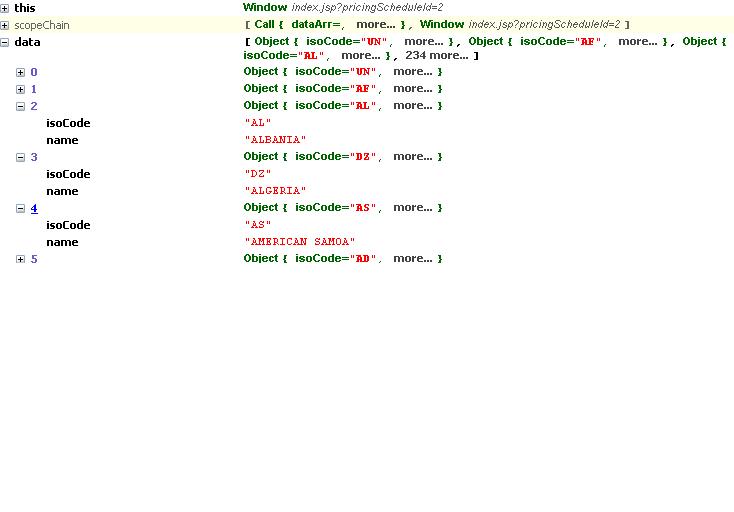Select the "AMERICAN SAMOA" name value
Viewport: 734px width, 512px height.
pyautogui.click(x=299, y=242)
